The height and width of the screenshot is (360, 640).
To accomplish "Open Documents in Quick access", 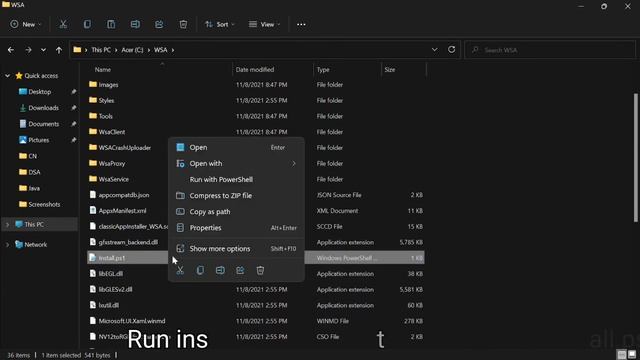I will pyautogui.click(x=40, y=124).
